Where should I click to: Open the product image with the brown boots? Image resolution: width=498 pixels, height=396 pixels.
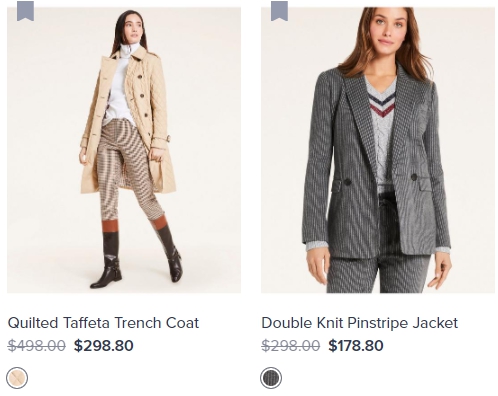124,150
